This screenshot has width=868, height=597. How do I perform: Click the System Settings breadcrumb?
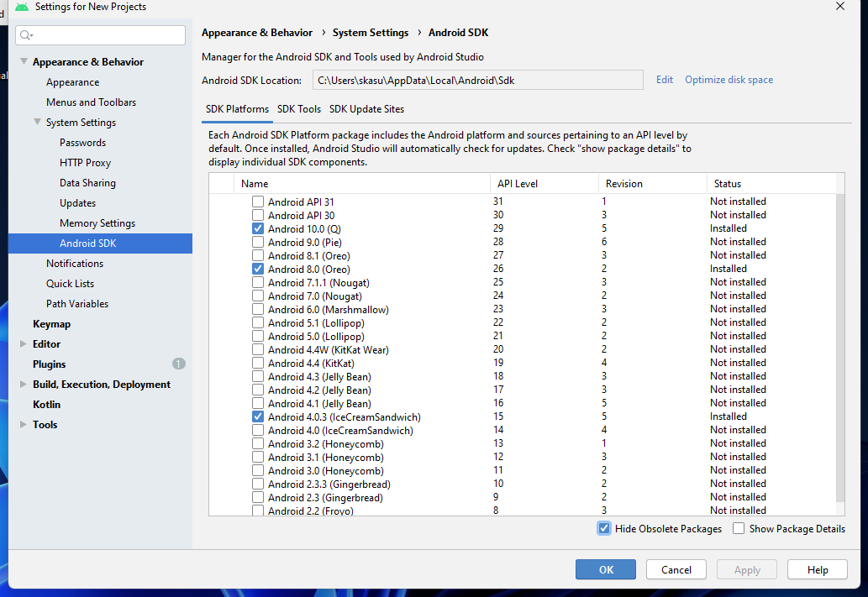click(371, 33)
